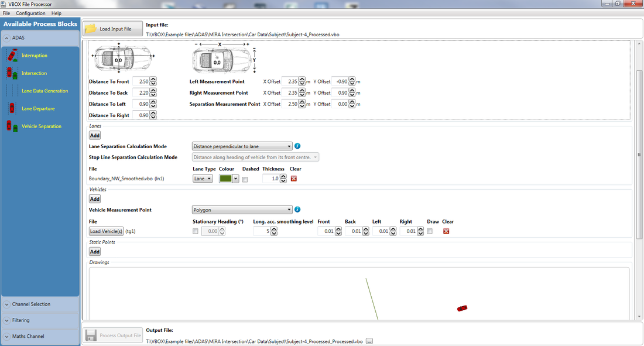This screenshot has width=644, height=346.
Task: Open the File menu
Action: (x=6, y=13)
